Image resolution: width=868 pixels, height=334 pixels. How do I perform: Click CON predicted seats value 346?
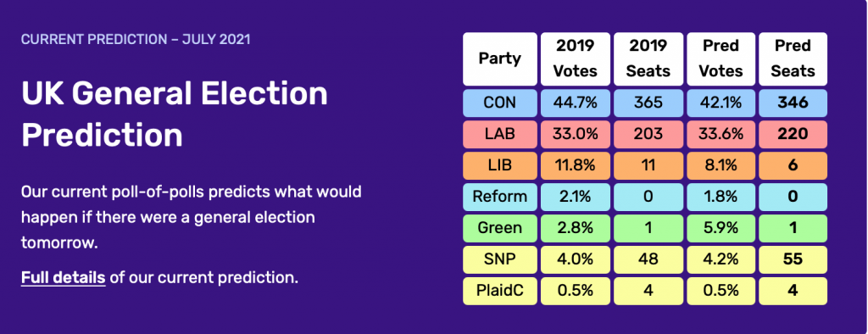click(x=793, y=103)
